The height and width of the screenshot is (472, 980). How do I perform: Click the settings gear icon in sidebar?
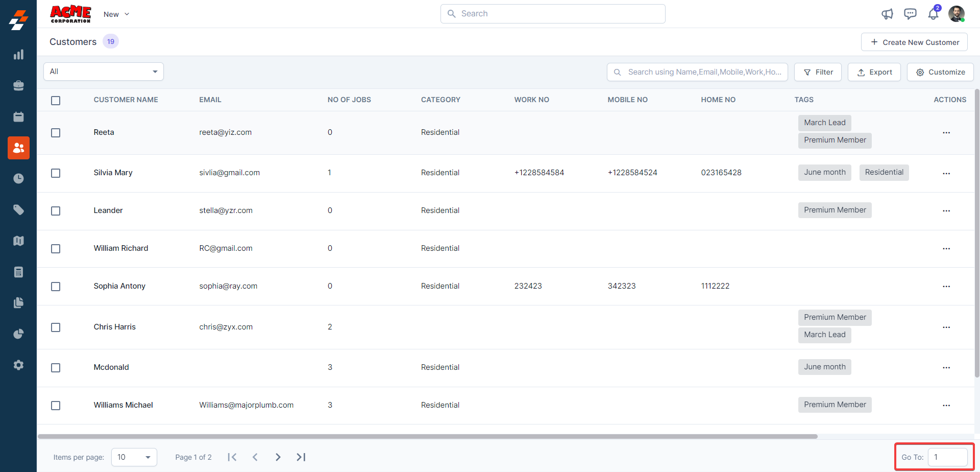[x=18, y=365]
